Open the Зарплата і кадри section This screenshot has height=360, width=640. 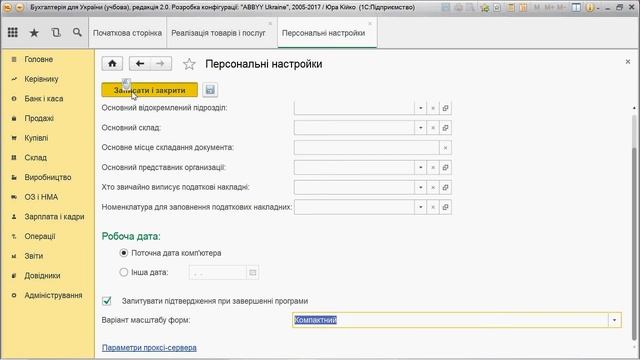[54, 217]
